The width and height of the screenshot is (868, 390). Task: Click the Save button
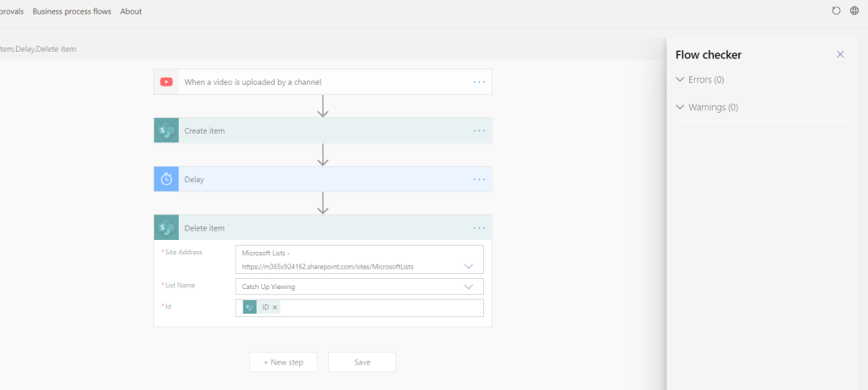point(362,362)
